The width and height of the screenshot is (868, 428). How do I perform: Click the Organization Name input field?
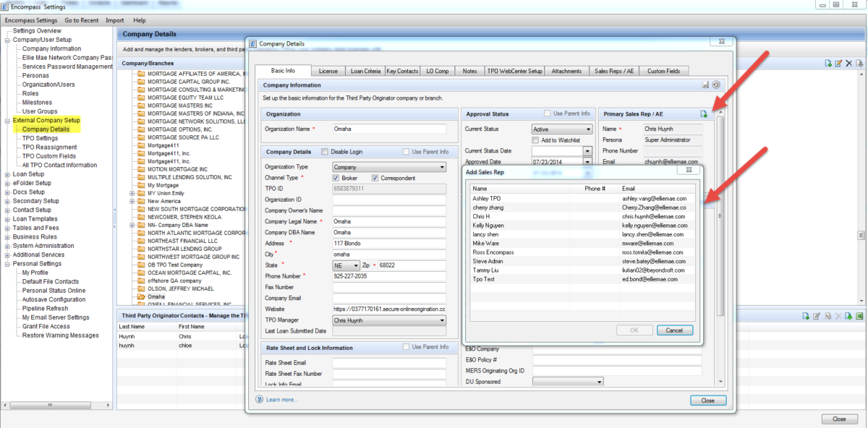(389, 129)
